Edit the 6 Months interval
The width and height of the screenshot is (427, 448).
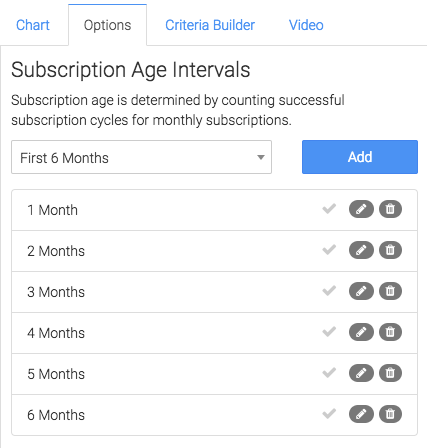tap(361, 414)
